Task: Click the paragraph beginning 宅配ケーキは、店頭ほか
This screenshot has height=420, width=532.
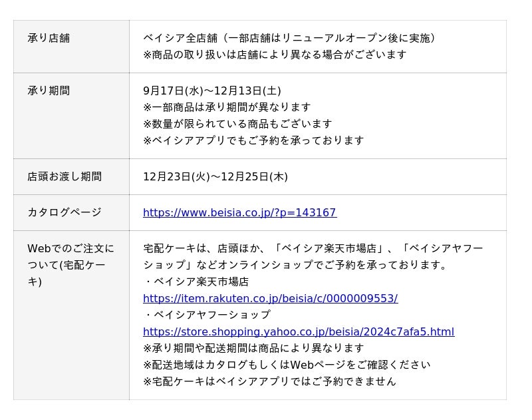Action: tap(313, 256)
